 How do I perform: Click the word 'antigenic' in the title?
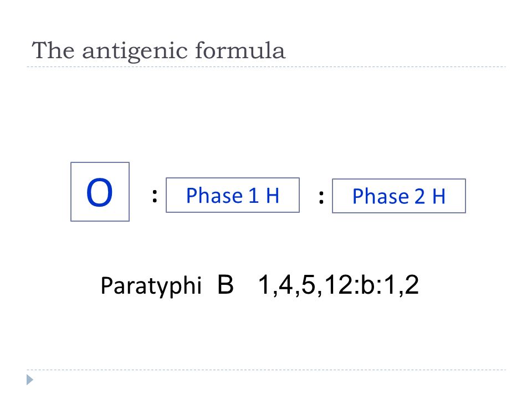coord(135,52)
